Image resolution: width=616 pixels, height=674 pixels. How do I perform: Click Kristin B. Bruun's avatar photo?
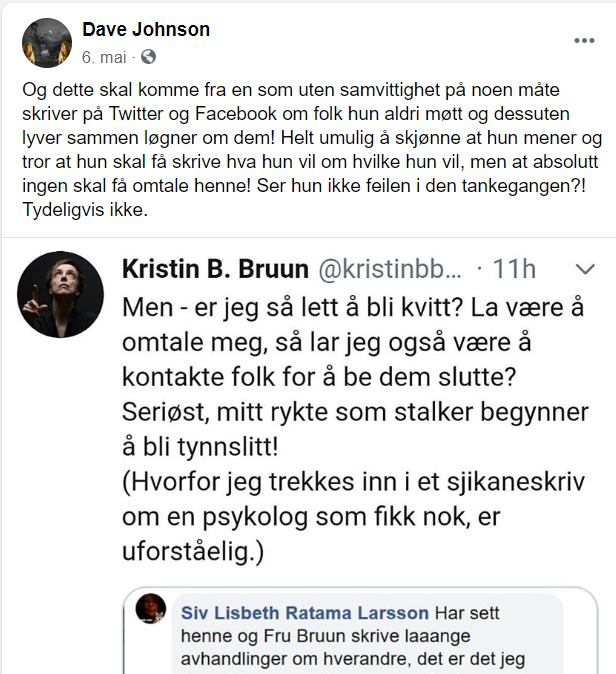coord(60,294)
